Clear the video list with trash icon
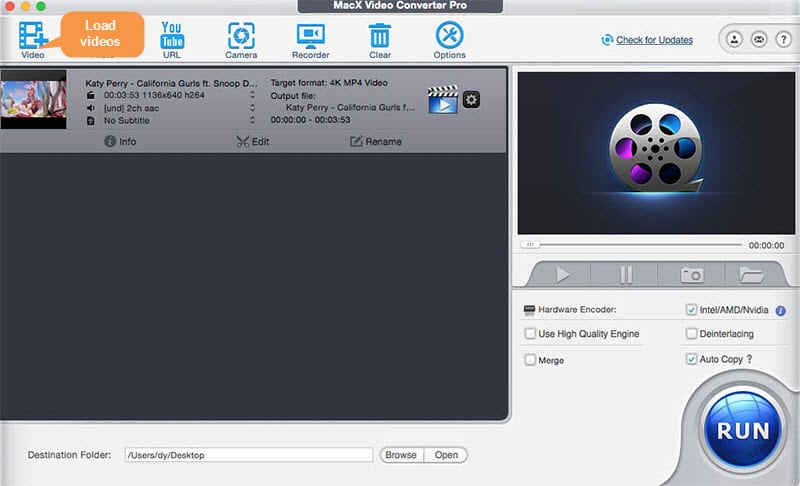Image resolution: width=800 pixels, height=486 pixels. tap(380, 41)
